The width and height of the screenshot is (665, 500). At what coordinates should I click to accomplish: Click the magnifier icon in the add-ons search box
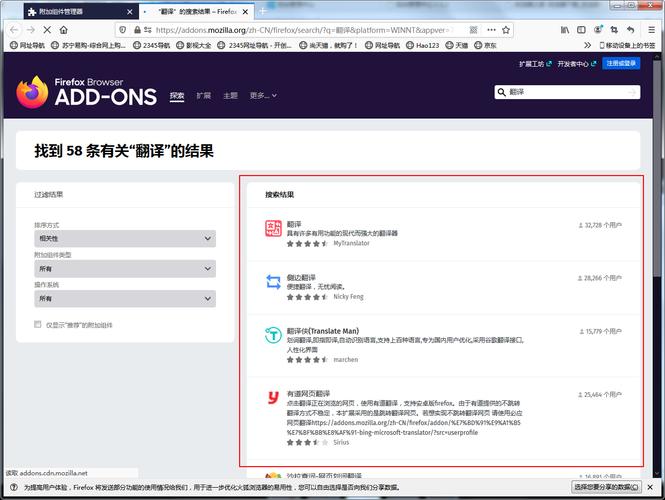[x=501, y=92]
